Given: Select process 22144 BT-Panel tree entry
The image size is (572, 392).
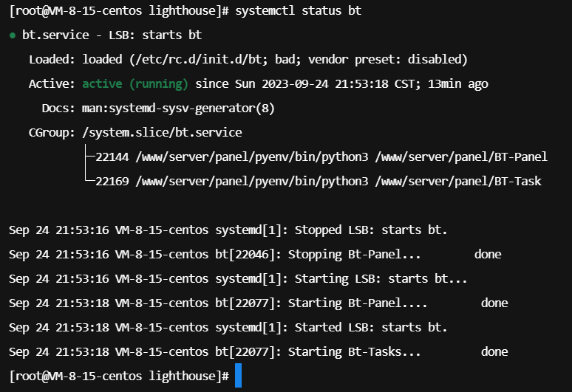Looking at the screenshot, I should point(321,157).
